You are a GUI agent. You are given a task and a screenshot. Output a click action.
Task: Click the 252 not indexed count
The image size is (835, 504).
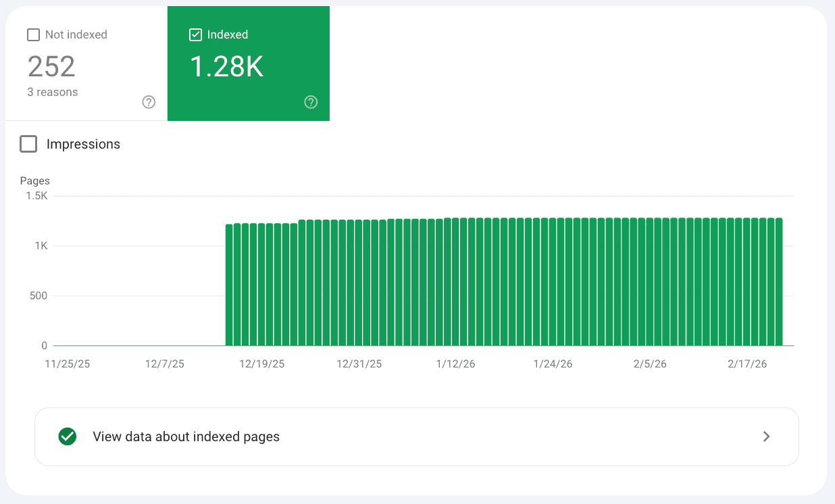51,66
